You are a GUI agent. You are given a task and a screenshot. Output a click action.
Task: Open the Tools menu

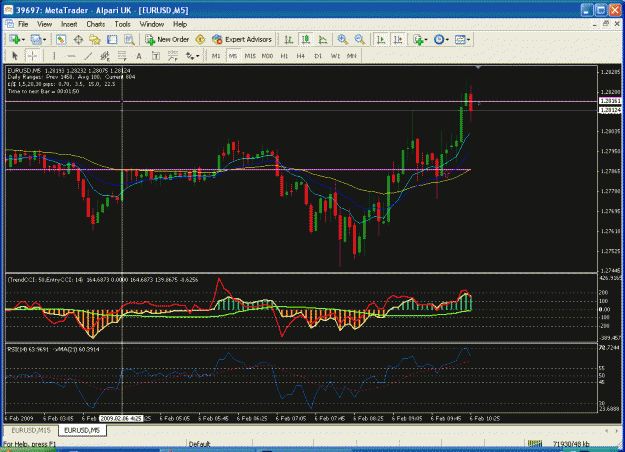tap(122, 24)
